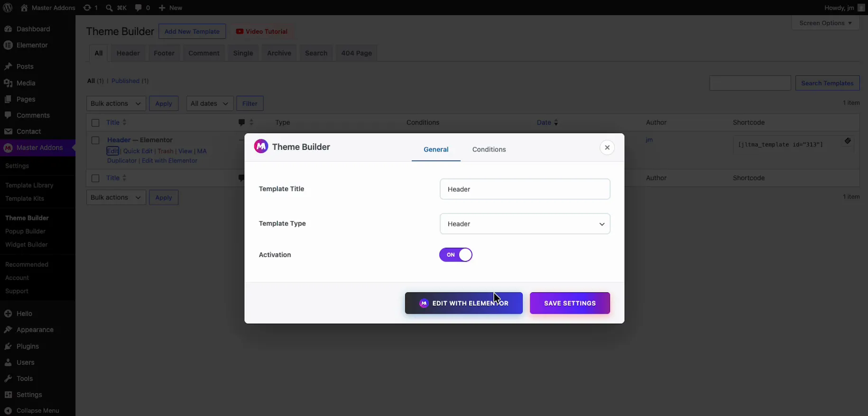Open Hello sidebar icon
This screenshot has width=868, height=416.
pyautogui.click(x=8, y=314)
